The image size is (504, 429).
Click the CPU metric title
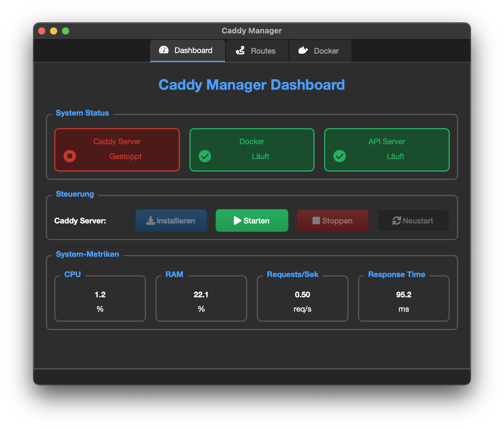(73, 274)
